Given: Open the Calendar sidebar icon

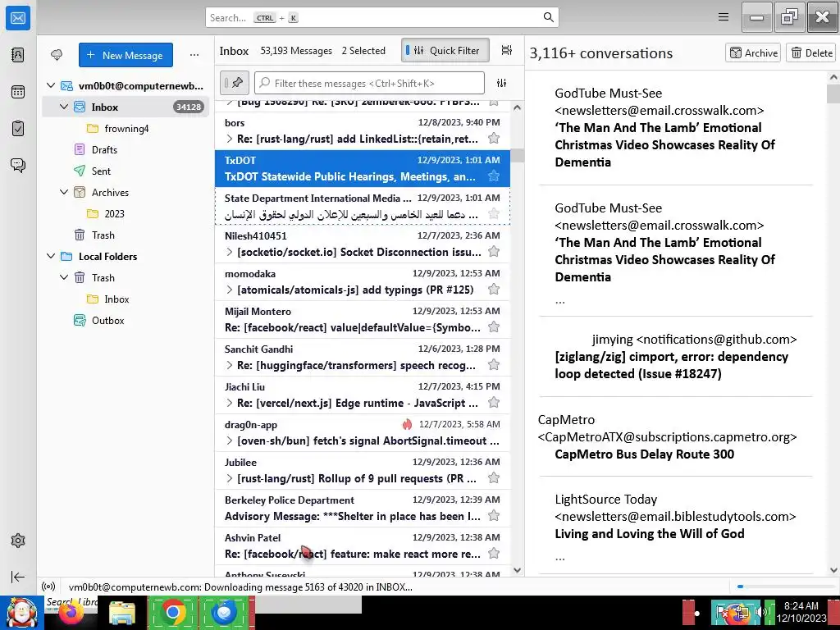Looking at the screenshot, I should point(18,92).
